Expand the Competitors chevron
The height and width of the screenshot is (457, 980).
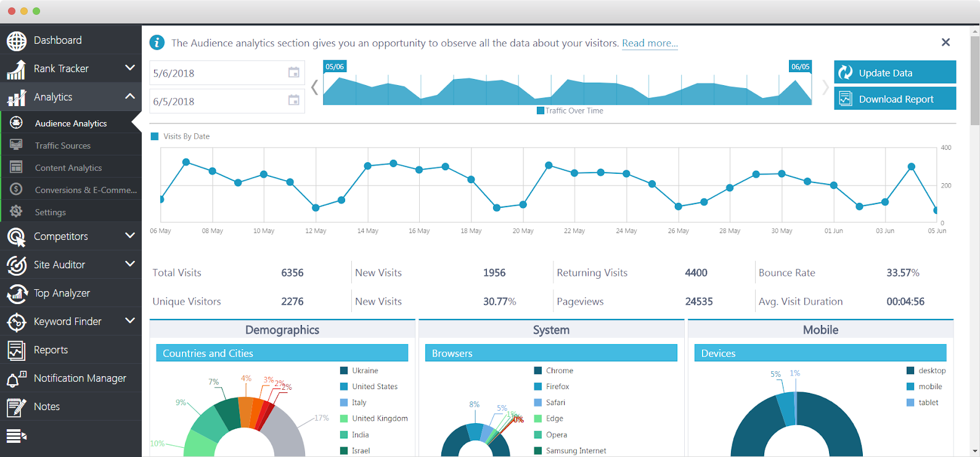tap(130, 236)
